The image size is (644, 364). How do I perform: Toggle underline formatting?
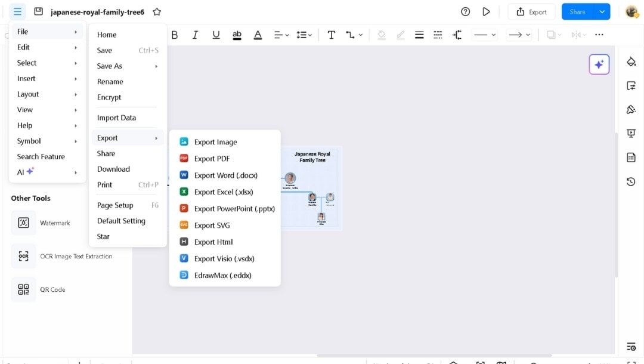pos(216,35)
